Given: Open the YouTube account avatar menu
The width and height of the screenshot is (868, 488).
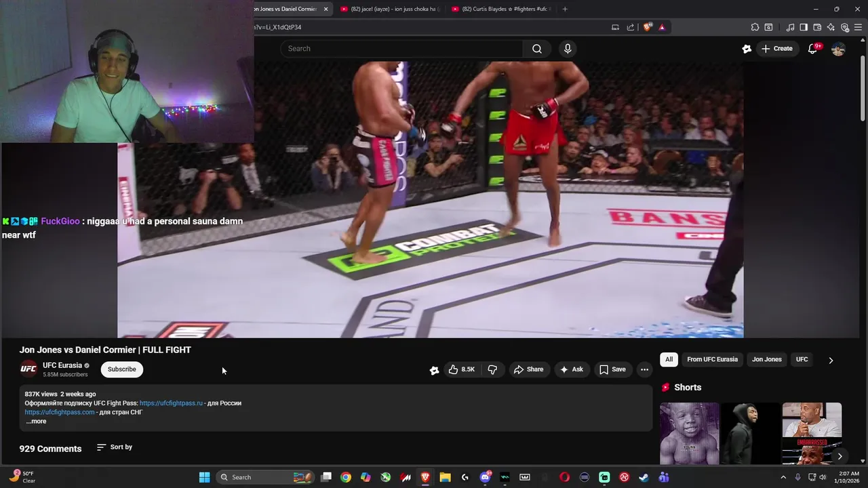Looking at the screenshot, I should pyautogui.click(x=838, y=49).
